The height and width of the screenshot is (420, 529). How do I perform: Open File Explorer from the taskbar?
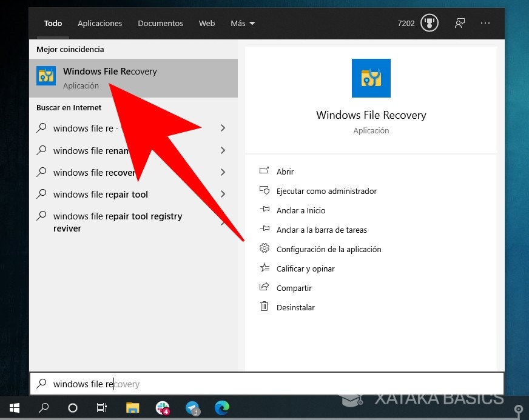coord(133,408)
